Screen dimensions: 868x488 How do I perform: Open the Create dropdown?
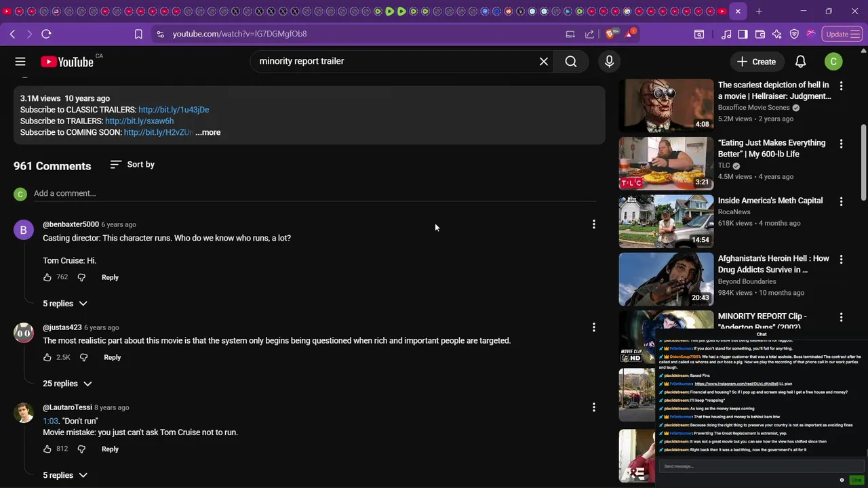click(x=756, y=62)
